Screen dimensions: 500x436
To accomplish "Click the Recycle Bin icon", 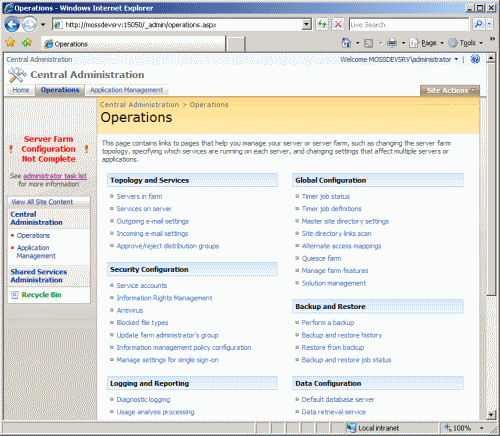I will pyautogui.click(x=14, y=295).
